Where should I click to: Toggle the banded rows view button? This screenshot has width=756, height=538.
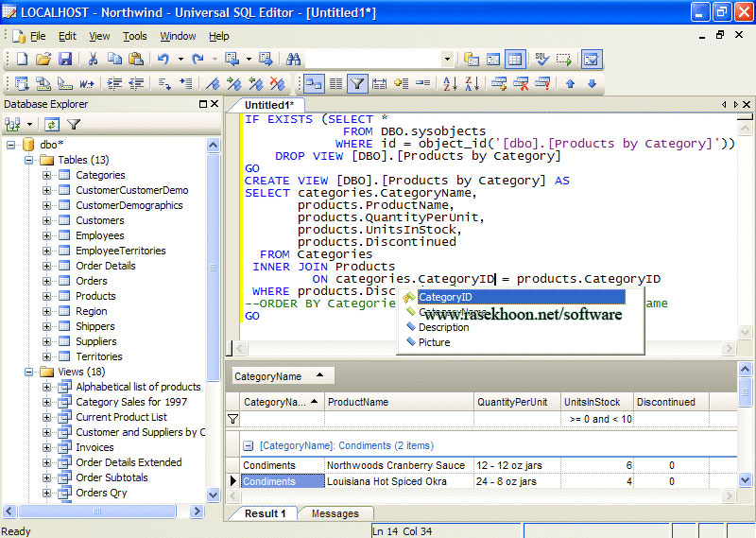point(335,83)
